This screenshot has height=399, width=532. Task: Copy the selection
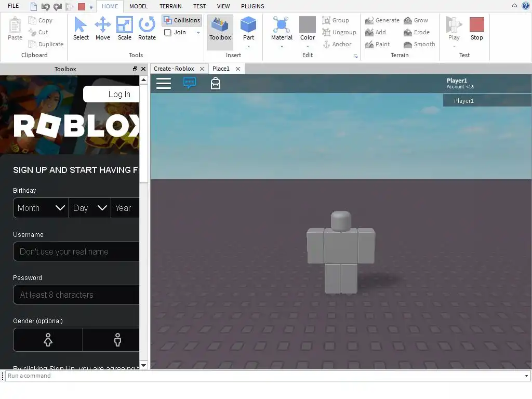[x=41, y=20]
